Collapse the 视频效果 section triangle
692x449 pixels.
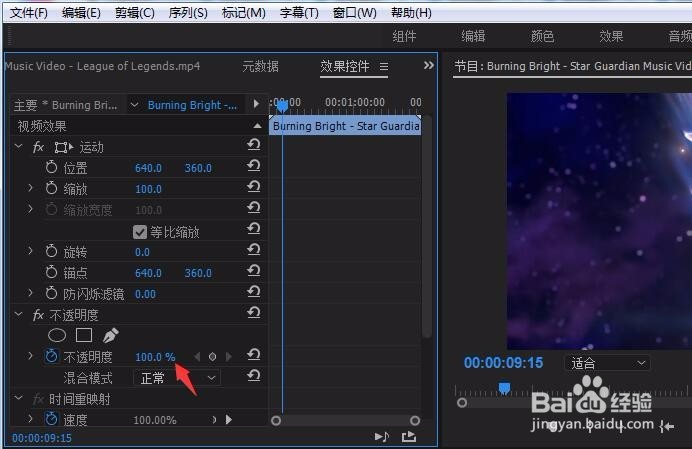point(257,126)
